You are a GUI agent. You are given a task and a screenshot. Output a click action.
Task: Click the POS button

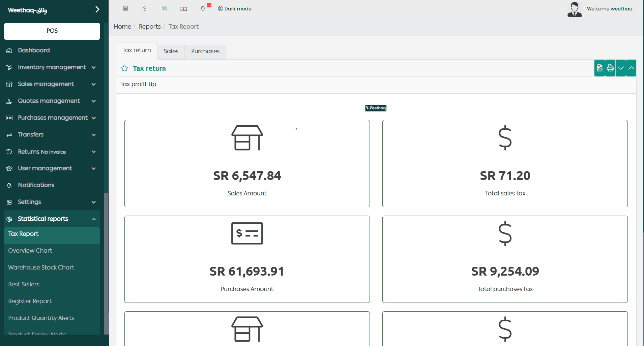[52, 31]
